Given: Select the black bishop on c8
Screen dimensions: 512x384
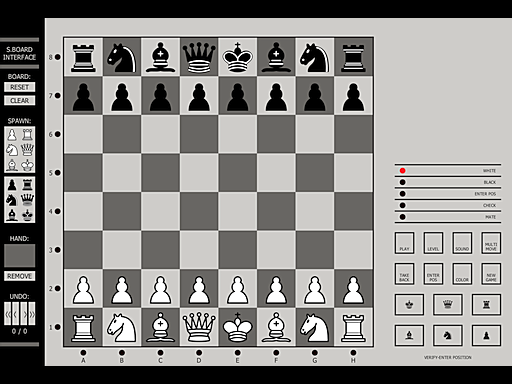Looking at the screenshot, I should pos(160,57).
